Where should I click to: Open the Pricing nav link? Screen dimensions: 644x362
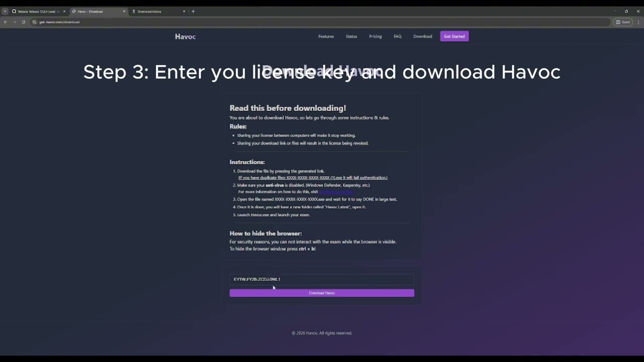(x=375, y=36)
